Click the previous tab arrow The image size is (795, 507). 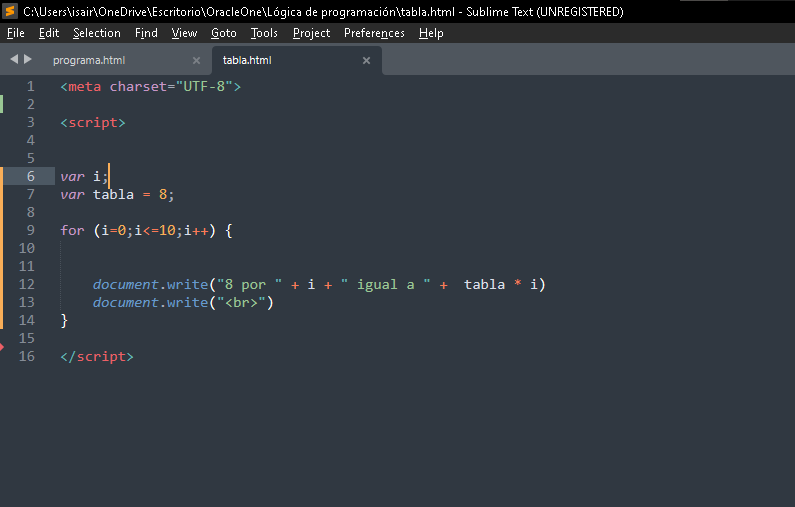[14, 59]
